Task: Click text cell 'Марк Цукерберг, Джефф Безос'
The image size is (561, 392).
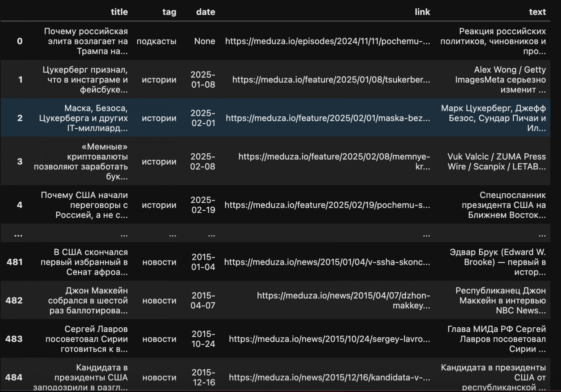Action: tap(493, 118)
